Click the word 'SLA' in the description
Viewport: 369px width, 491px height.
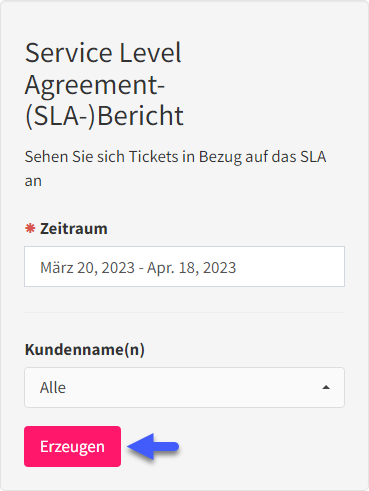(313, 156)
